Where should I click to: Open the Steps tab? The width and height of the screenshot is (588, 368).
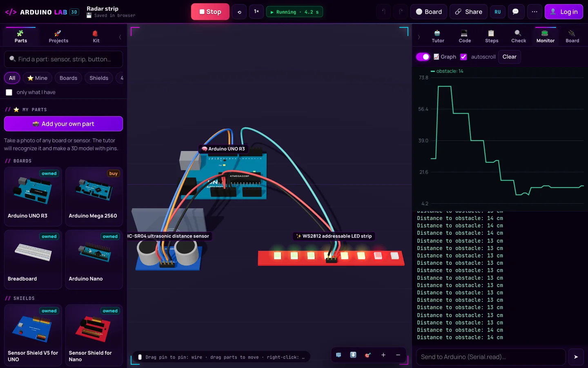tap(492, 36)
